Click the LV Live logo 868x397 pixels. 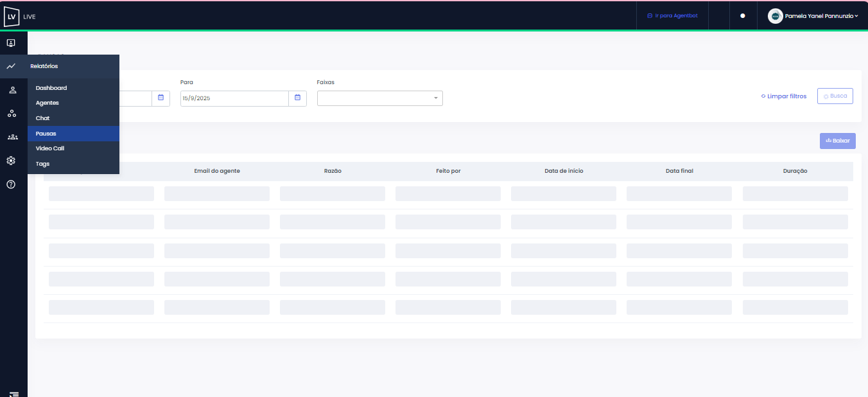coord(19,16)
